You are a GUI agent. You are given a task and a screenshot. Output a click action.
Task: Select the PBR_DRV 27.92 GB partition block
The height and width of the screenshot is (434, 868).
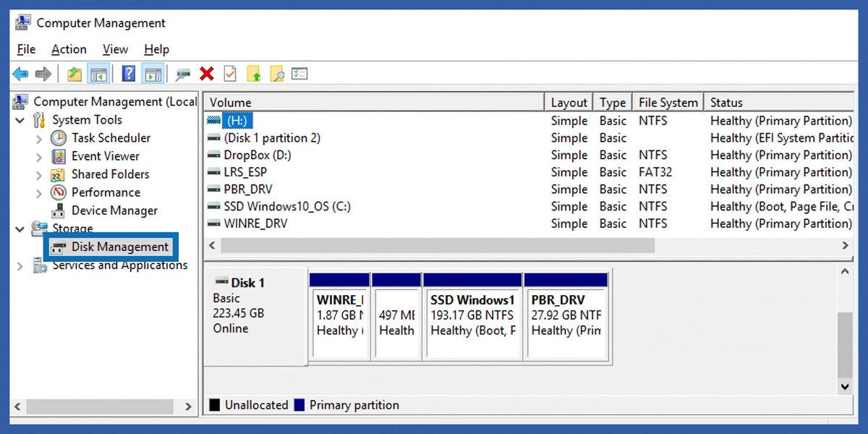point(566,316)
